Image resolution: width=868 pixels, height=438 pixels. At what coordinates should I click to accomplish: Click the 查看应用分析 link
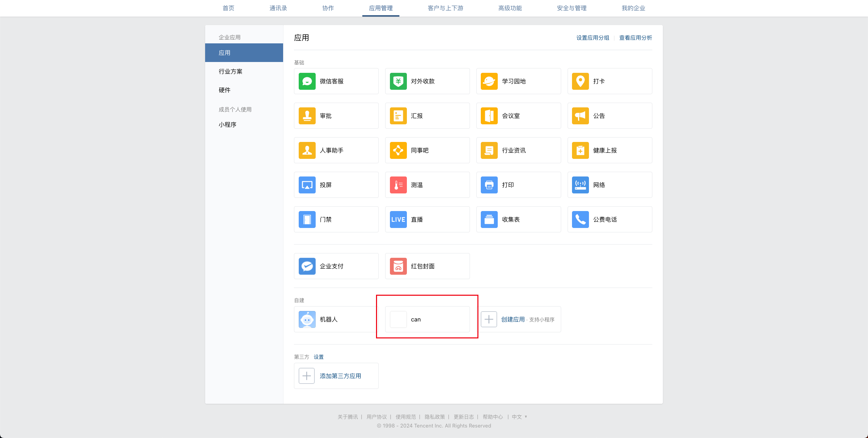click(635, 38)
